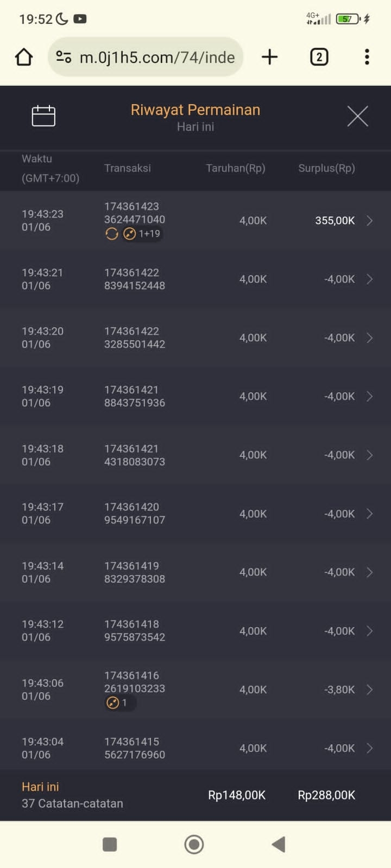This screenshot has height=868, width=391.
Task: Expand the 19:43:23 transaction with 355,00K surplus
Action: (369, 220)
